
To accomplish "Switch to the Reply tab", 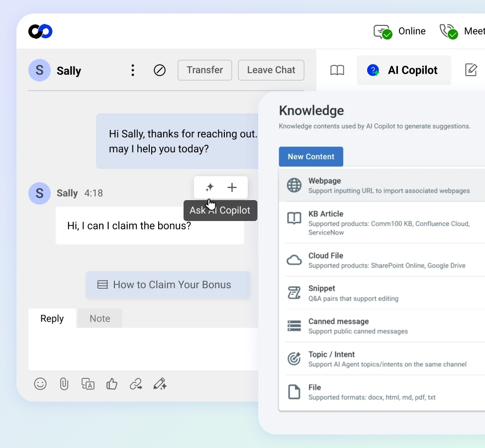I will pyautogui.click(x=52, y=318).
